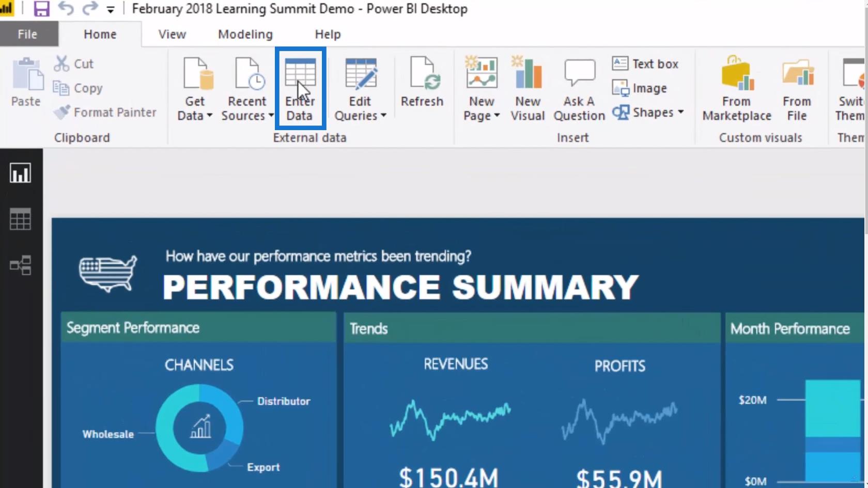Click the $150.4M revenue value
Viewport: 868px width, 488px height.
click(449, 477)
